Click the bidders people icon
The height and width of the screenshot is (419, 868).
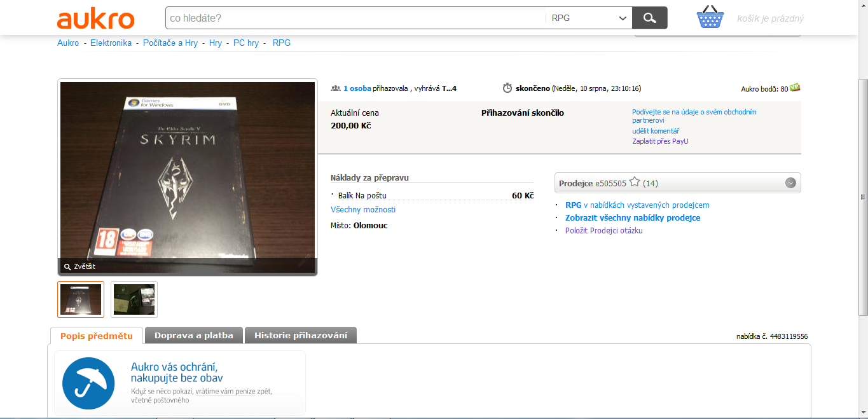click(x=335, y=88)
